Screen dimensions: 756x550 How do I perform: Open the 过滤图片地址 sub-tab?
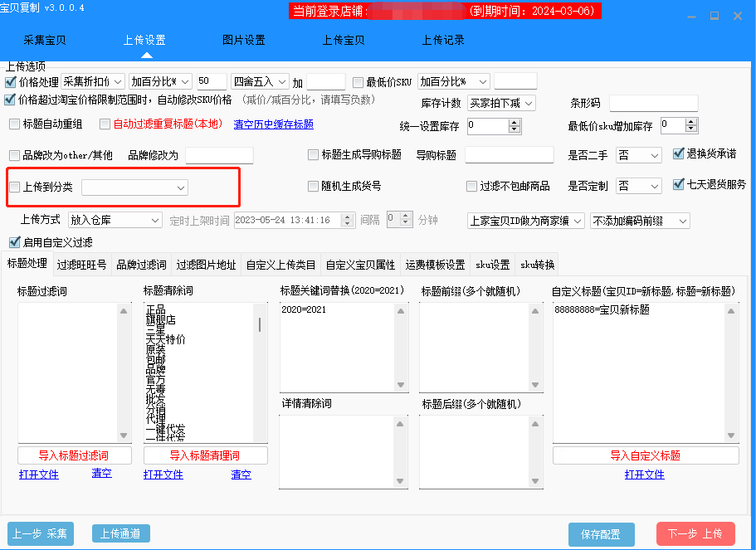pyautogui.click(x=206, y=265)
